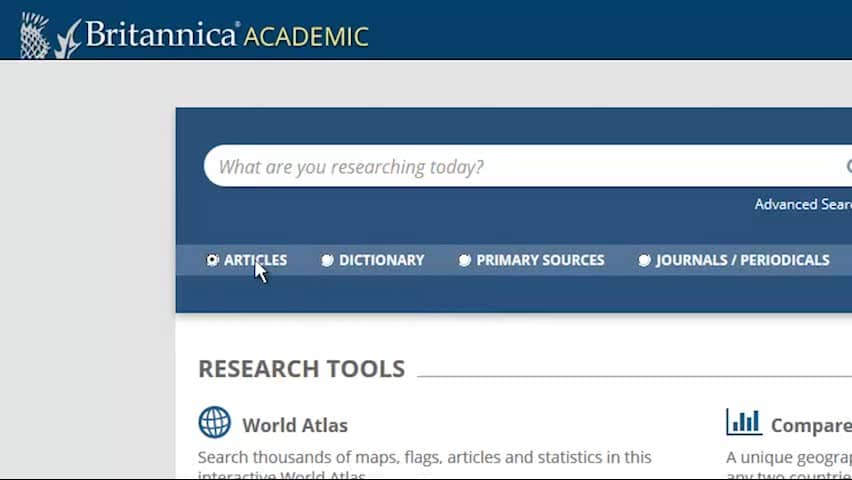The height and width of the screenshot is (480, 852).
Task: Click the ACADEMIC text in the header
Action: click(x=306, y=37)
